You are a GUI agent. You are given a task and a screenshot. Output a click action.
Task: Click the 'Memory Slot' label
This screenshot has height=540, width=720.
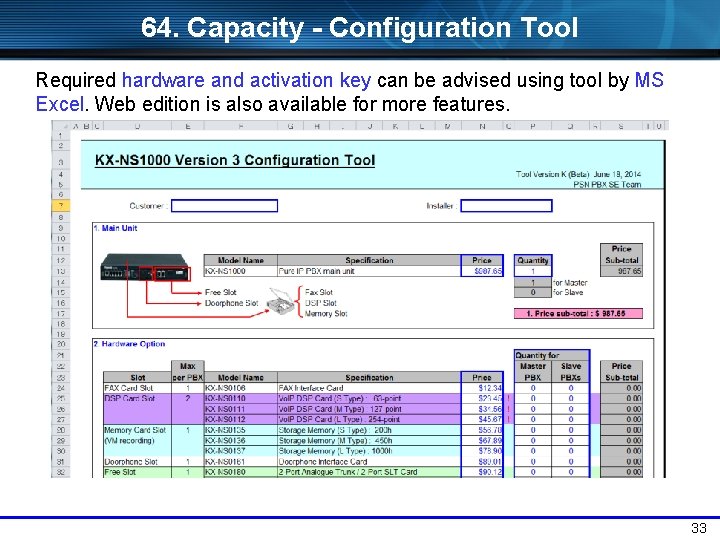pyautogui.click(x=326, y=314)
